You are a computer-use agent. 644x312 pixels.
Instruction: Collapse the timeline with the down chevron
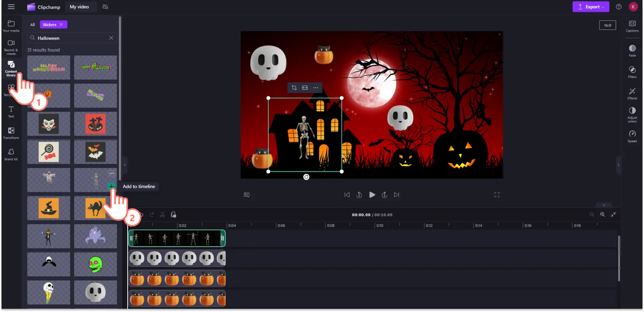(604, 205)
